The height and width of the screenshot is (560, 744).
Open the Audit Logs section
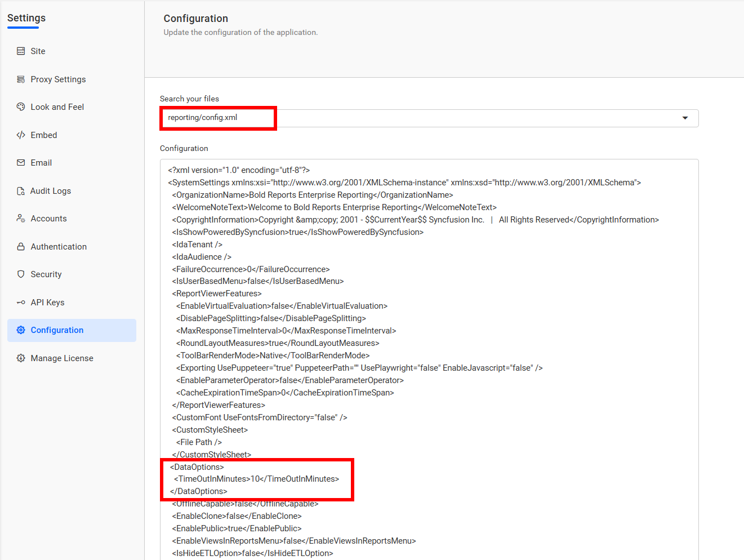tap(51, 191)
